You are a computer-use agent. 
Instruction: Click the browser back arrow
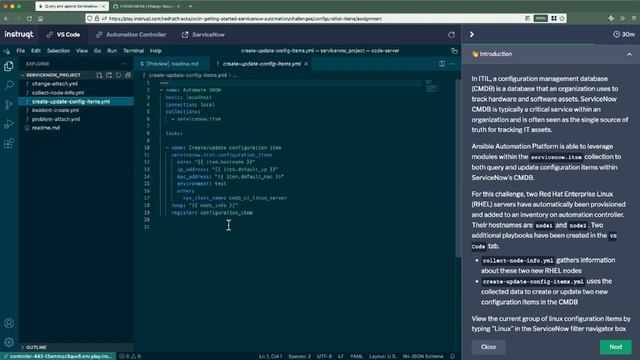pos(6,18)
